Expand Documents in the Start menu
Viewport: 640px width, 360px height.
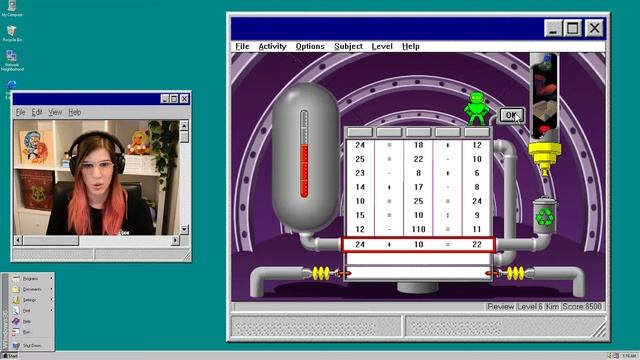pos(32,289)
